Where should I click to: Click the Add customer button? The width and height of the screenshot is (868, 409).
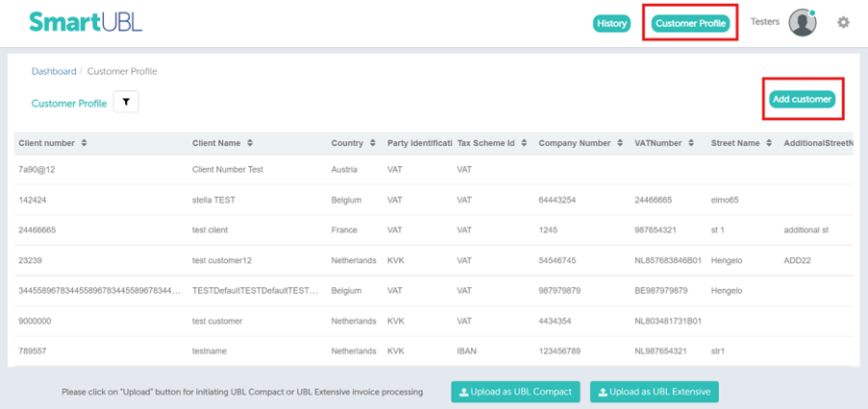coord(803,99)
